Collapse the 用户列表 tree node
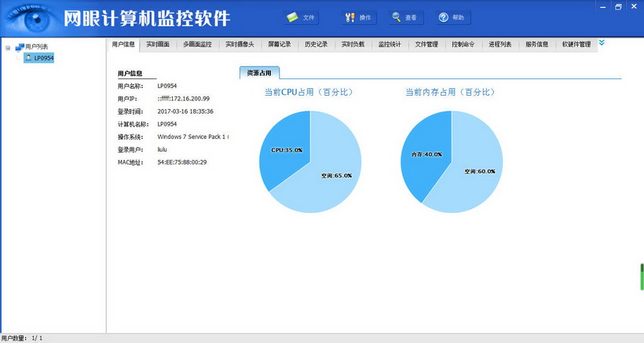Image resolution: width=644 pixels, height=343 pixels. 8,48
